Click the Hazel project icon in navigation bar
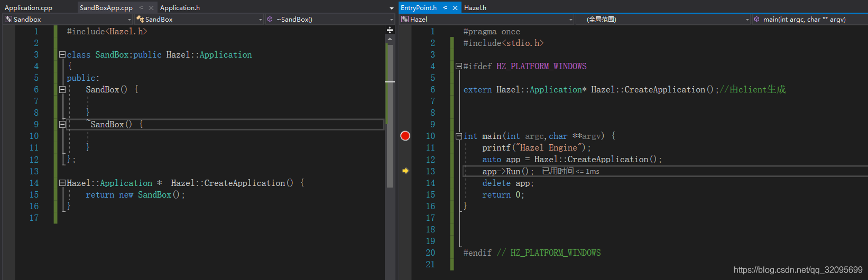868x280 pixels. (x=405, y=19)
